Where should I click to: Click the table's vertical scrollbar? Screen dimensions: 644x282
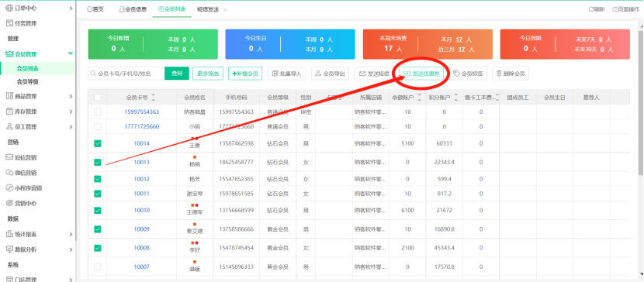641,102
